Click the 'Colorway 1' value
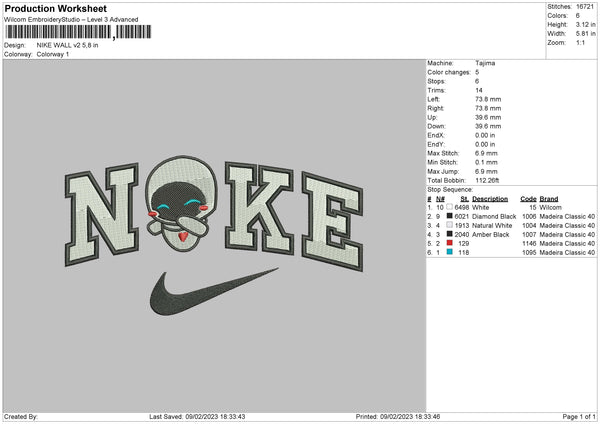Screen dimensions: 600x424 (x=53, y=54)
